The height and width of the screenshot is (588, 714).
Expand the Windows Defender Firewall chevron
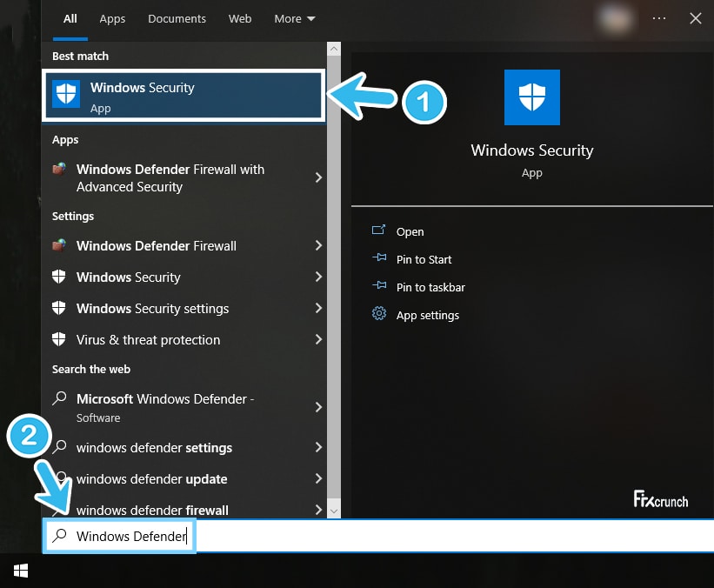tap(319, 245)
